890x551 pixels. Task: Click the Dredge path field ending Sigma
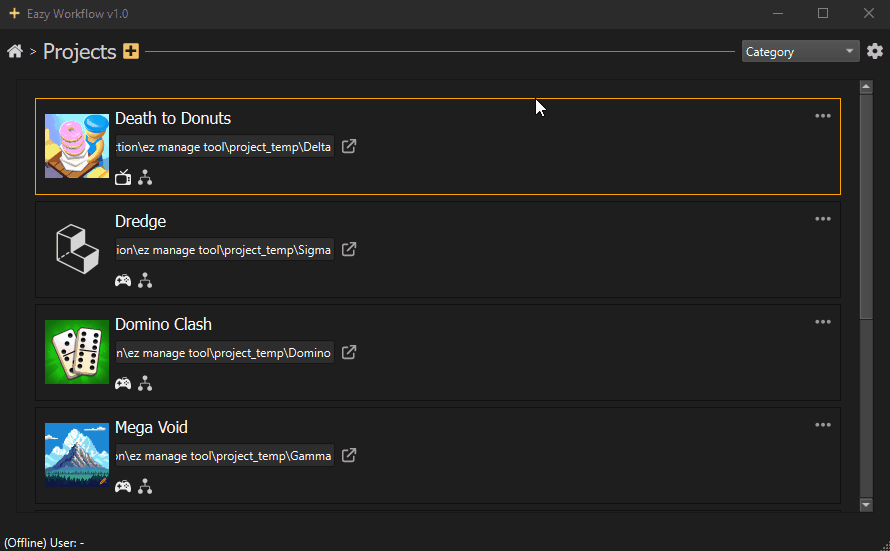[x=225, y=250]
